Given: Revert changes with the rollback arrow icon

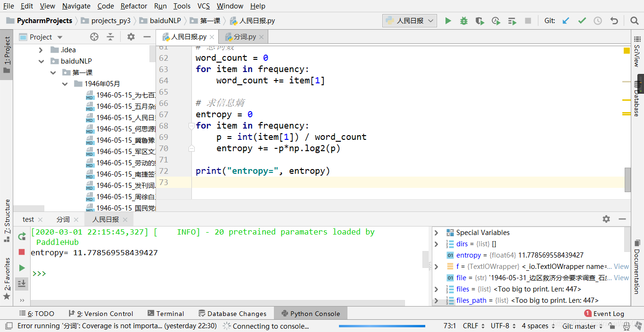Looking at the screenshot, I should click(x=614, y=21).
